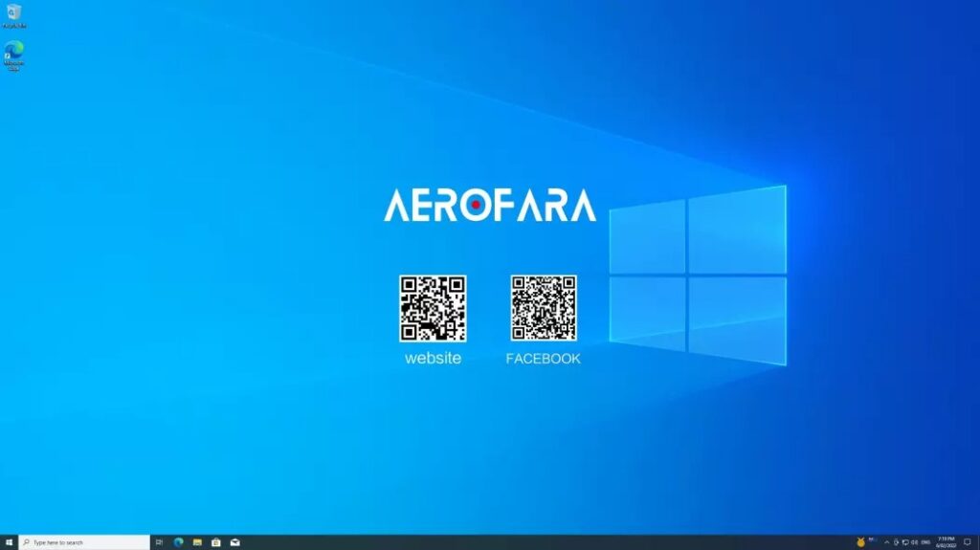Image resolution: width=980 pixels, height=550 pixels.
Task: Open the battery status tray icon
Action: pos(896,542)
